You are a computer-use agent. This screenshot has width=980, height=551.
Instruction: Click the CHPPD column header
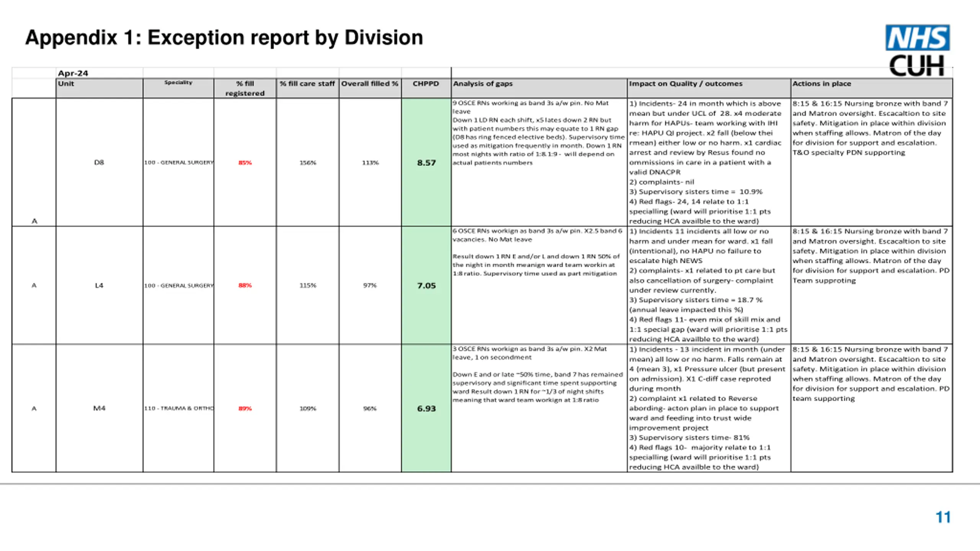(426, 84)
